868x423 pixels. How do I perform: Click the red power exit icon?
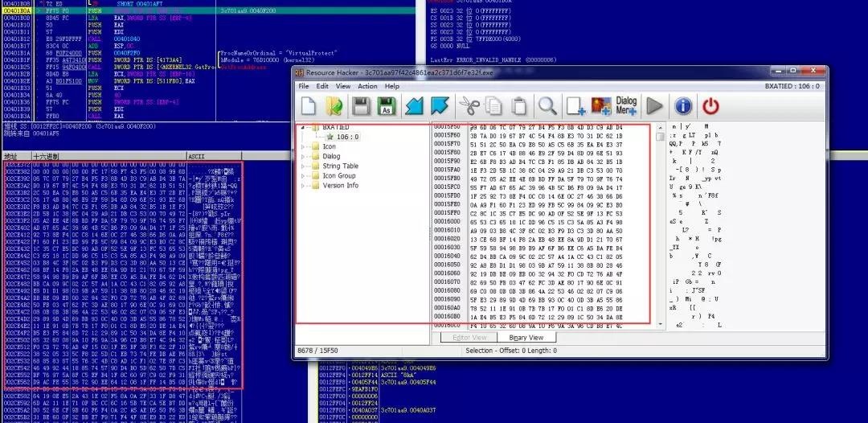[710, 105]
